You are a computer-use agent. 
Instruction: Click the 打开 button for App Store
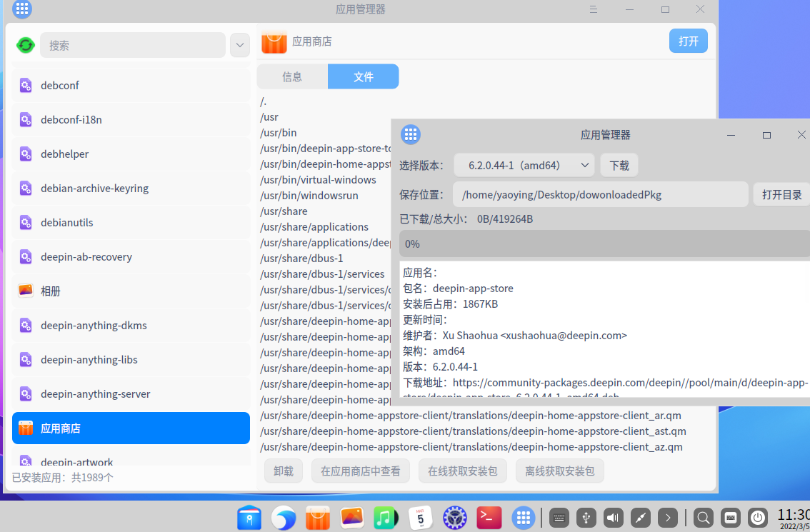pyautogui.click(x=689, y=41)
